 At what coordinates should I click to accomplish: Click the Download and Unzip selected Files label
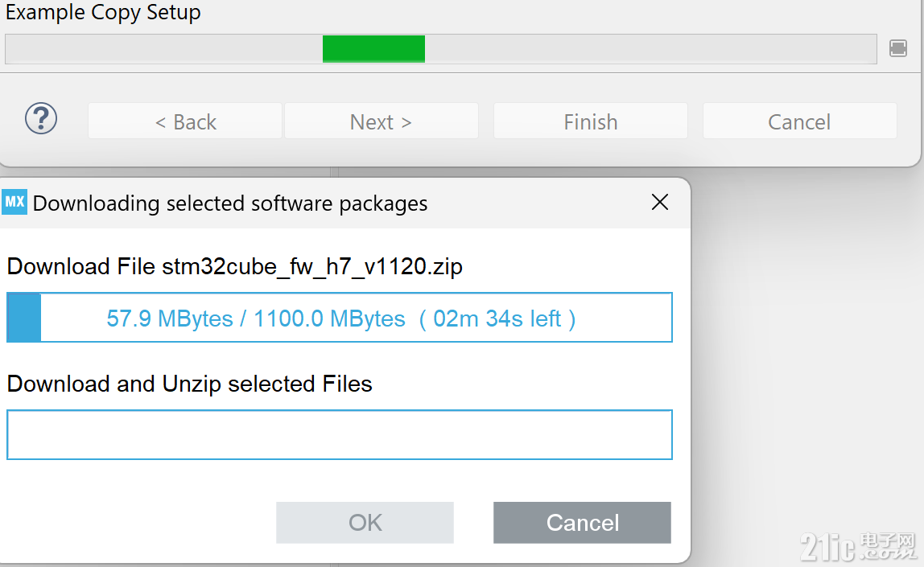click(190, 384)
